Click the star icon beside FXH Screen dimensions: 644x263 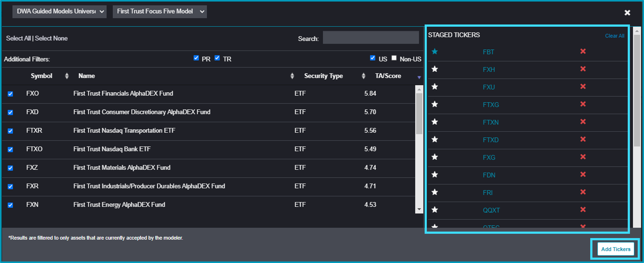[435, 69]
